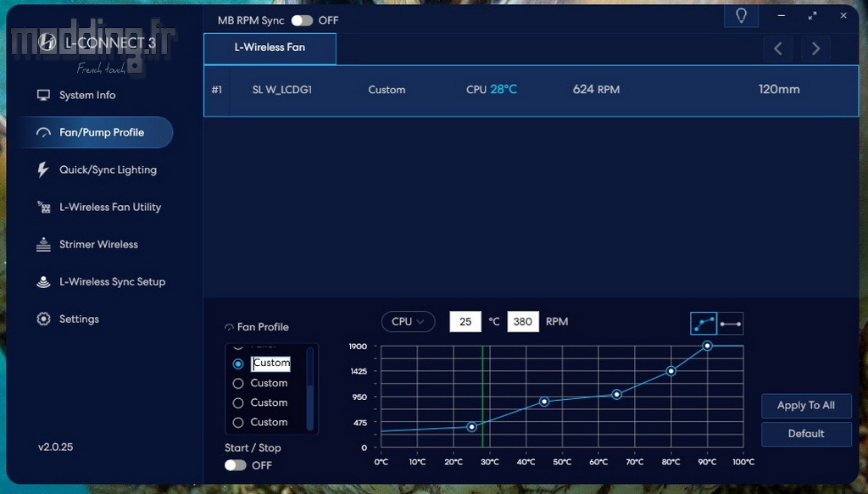
Task: Click the 624 RPM value
Action: (x=596, y=90)
